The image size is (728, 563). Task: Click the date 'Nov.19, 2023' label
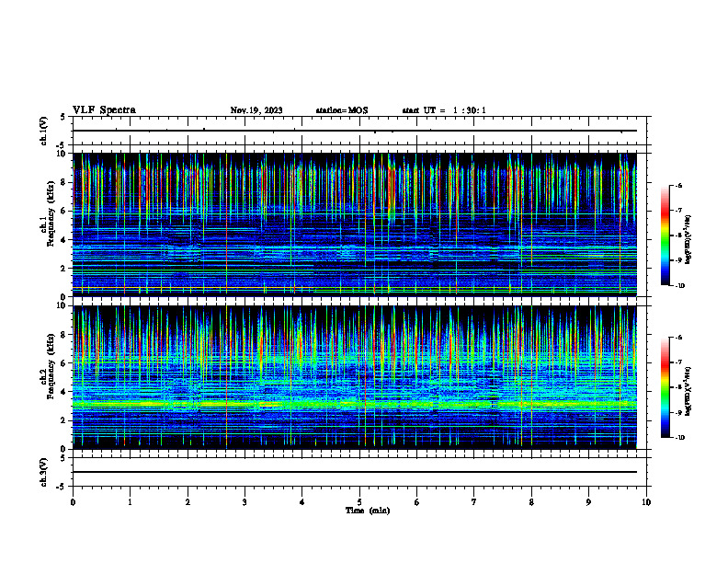[256, 110]
